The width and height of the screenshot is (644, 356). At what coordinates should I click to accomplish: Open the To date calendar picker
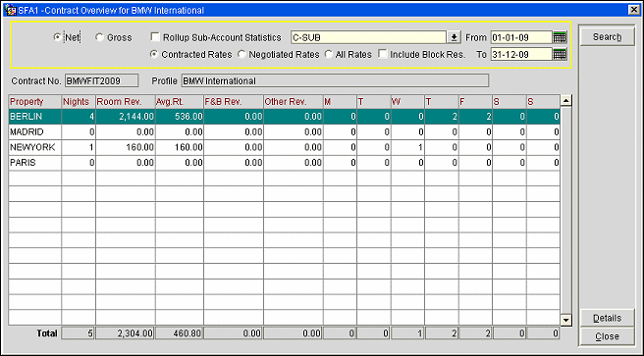point(560,54)
